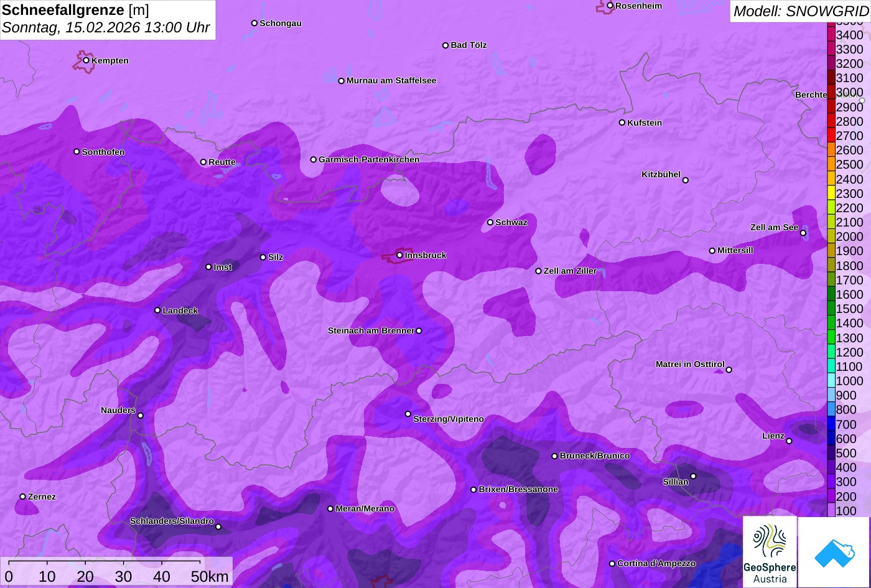Image resolution: width=871 pixels, height=588 pixels.
Task: Click the Garmisch-Partenkirchen marker dot
Action: coord(314,159)
